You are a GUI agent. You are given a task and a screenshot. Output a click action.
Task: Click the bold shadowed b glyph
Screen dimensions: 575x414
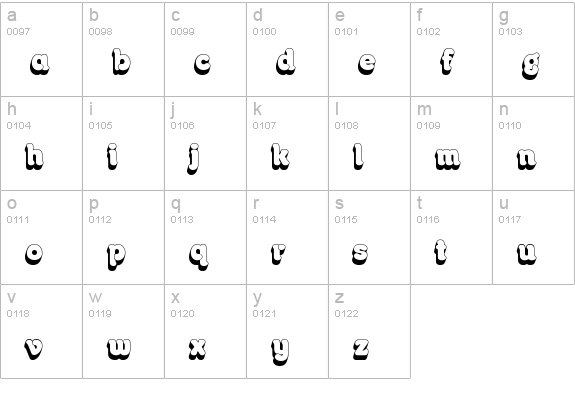[121, 62]
